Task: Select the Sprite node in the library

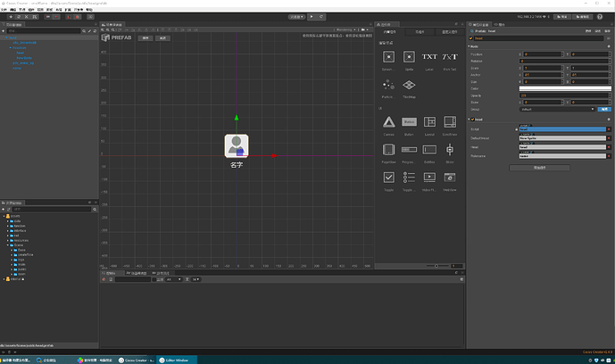Action: (409, 57)
